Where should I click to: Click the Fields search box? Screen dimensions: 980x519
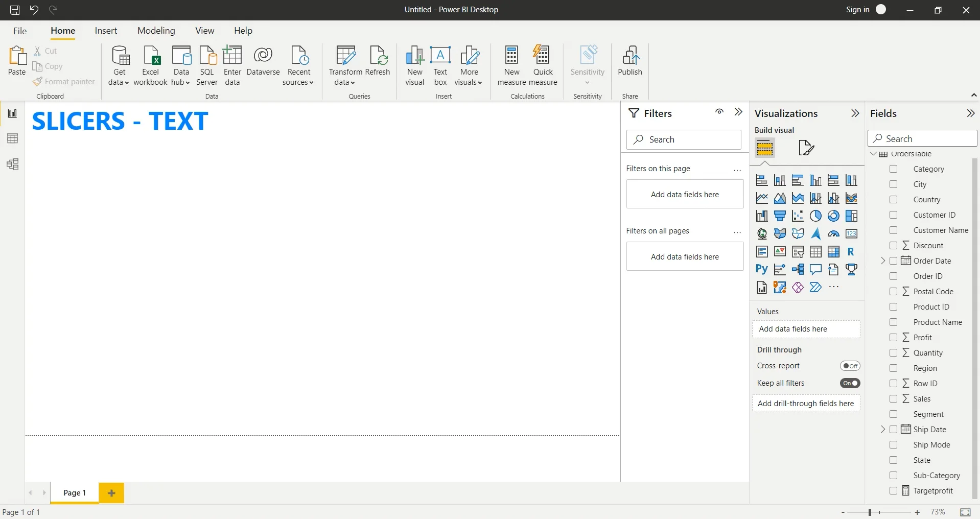pyautogui.click(x=922, y=138)
